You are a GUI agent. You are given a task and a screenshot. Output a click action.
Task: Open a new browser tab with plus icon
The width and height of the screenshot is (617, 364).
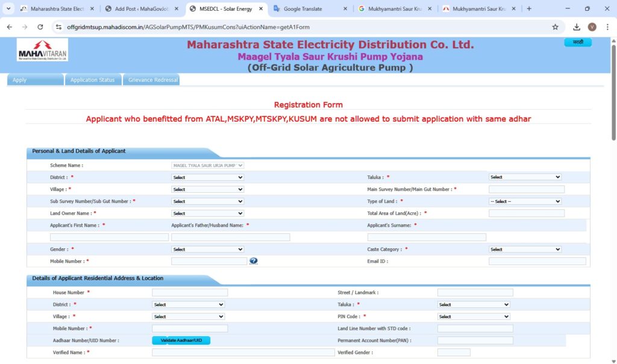click(x=529, y=8)
